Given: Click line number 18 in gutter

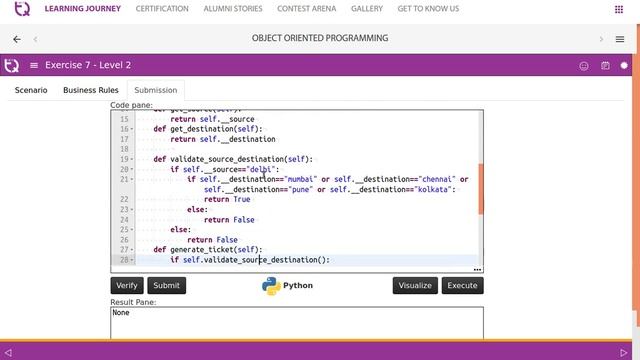Looking at the screenshot, I should (124, 149).
